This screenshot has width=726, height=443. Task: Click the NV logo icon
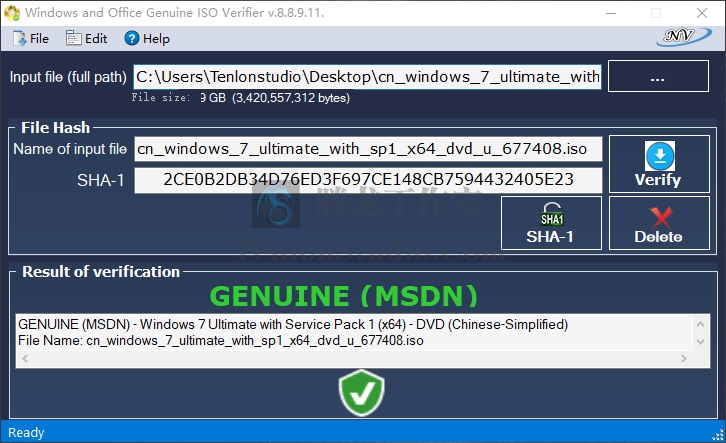(683, 37)
